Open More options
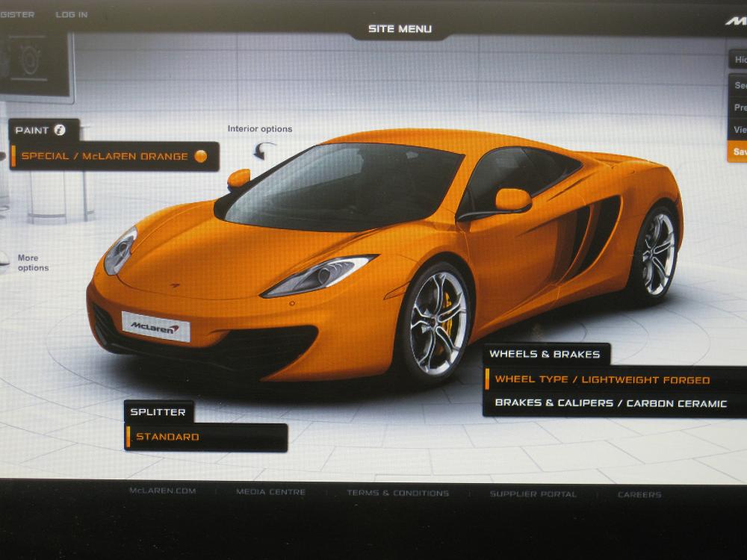 coord(33,263)
